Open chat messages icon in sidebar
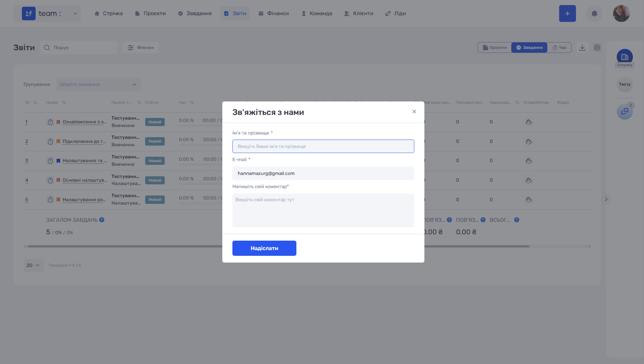 [x=624, y=112]
